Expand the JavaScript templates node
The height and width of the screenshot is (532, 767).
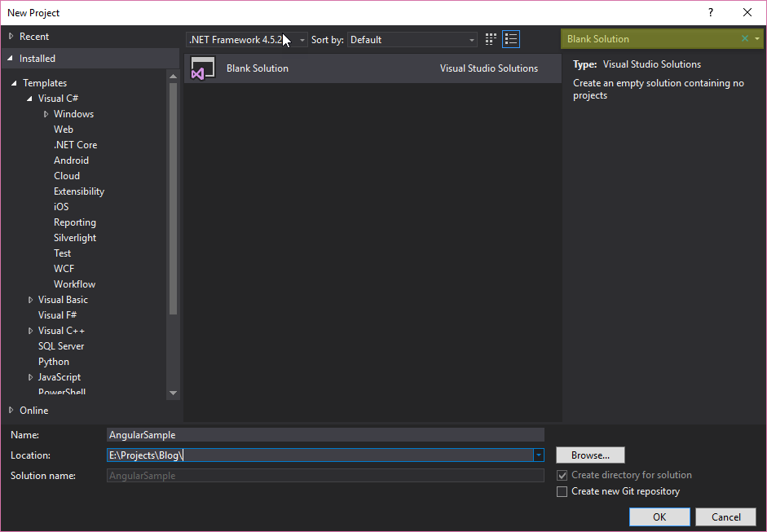[x=30, y=376]
